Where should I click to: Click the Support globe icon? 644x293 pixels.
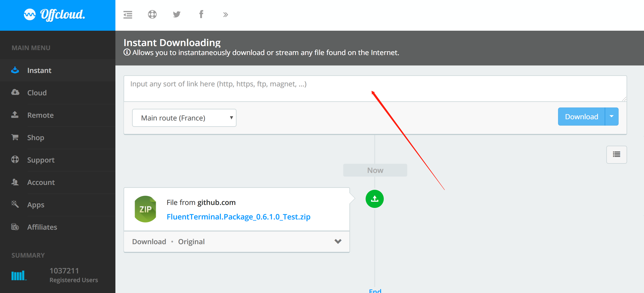[x=15, y=160]
